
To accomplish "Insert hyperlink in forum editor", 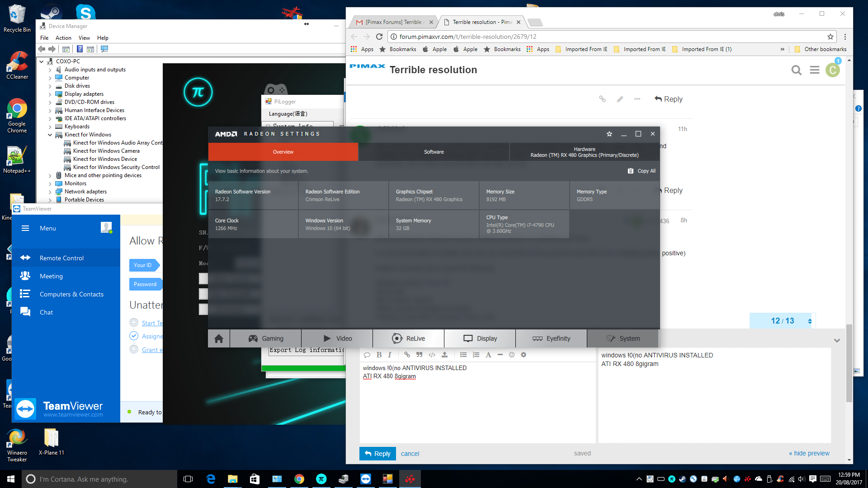I will (x=407, y=355).
